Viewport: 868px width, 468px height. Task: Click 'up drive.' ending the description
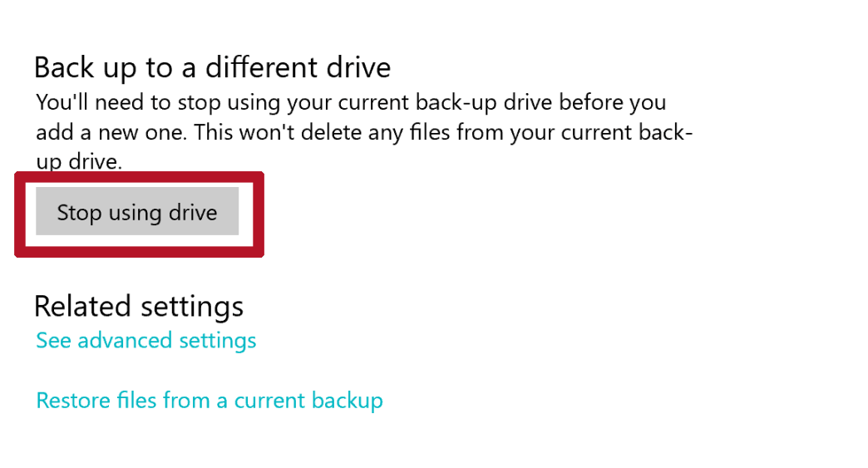coord(79,162)
